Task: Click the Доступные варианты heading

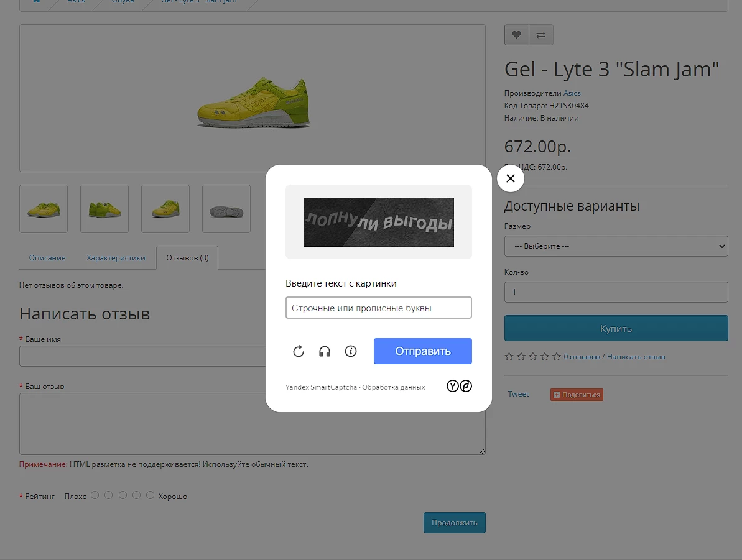Action: (x=572, y=206)
